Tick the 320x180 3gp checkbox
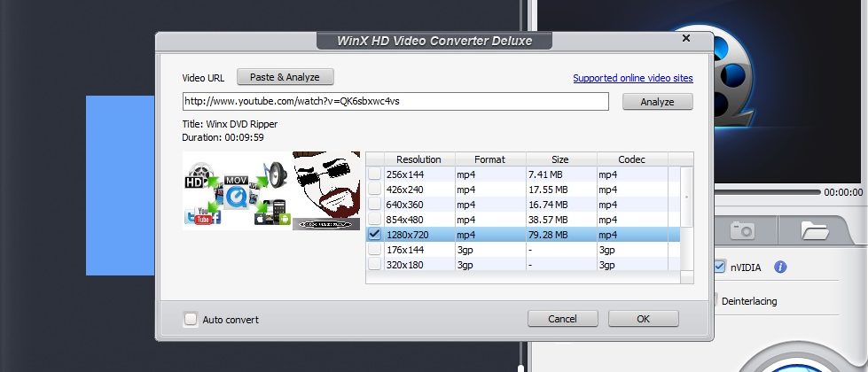This screenshot has width=868, height=372. [375, 265]
